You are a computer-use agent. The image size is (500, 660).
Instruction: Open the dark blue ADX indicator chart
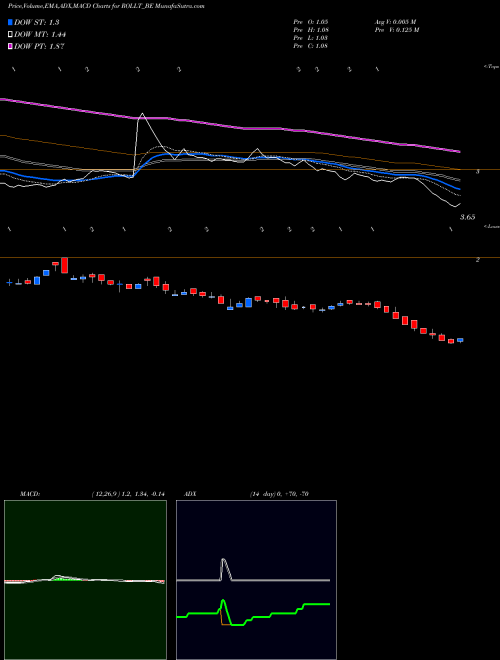(256, 580)
